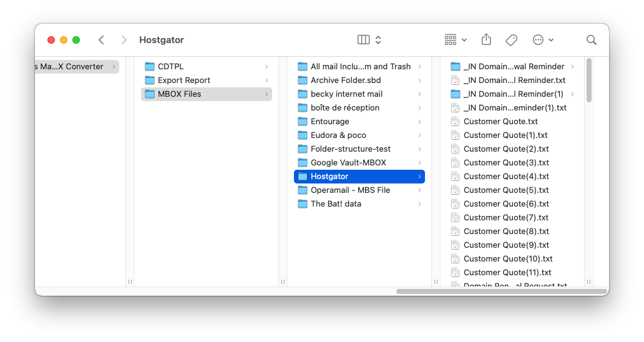Click the becky internet mail folder icon
644x342 pixels.
[x=303, y=94]
